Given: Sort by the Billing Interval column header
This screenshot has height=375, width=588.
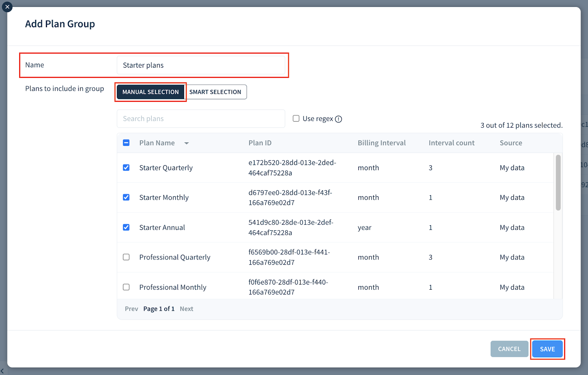Looking at the screenshot, I should pyautogui.click(x=381, y=143).
